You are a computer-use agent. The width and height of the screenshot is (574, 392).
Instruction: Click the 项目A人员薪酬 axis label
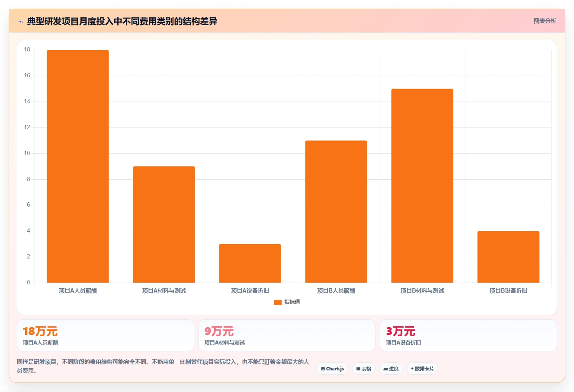click(78, 291)
